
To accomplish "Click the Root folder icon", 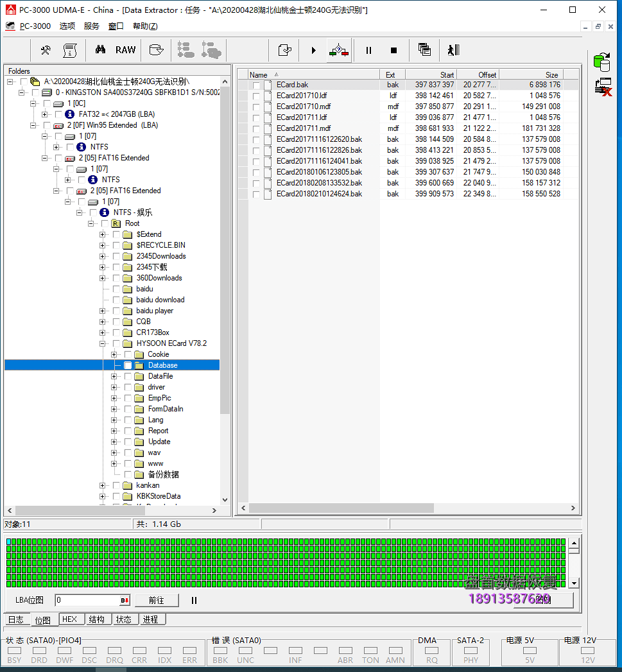I will pyautogui.click(x=116, y=224).
